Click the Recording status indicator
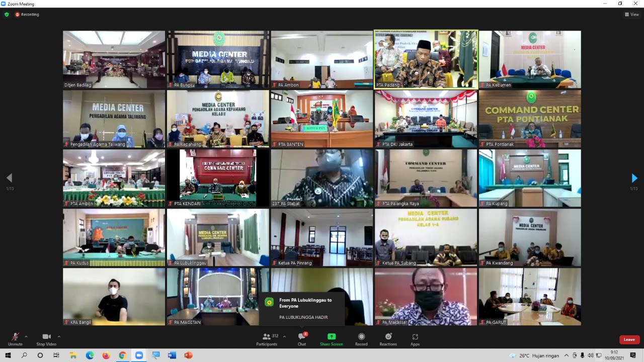This screenshot has width=644, height=362. click(x=27, y=15)
